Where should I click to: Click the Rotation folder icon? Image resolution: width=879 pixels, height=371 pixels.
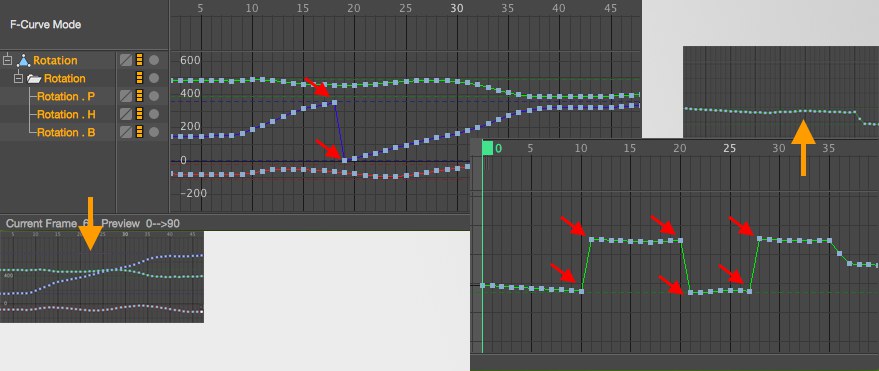coord(34,78)
